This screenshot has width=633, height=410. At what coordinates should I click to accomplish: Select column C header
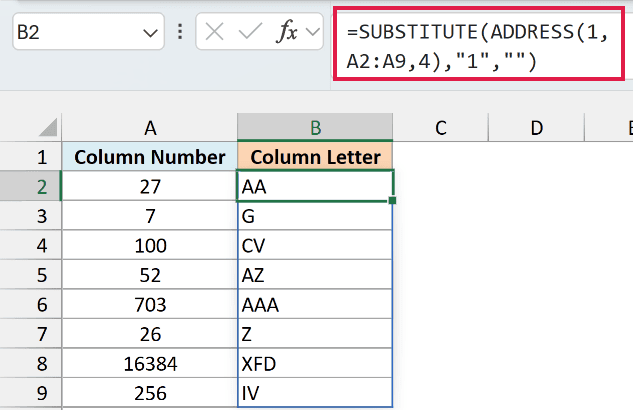440,128
